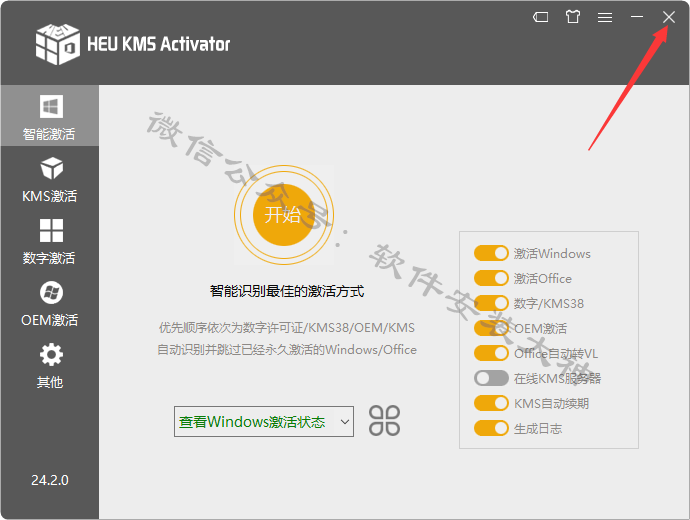
Task: Toggle the KMS自动续期 switch
Action: [x=491, y=403]
